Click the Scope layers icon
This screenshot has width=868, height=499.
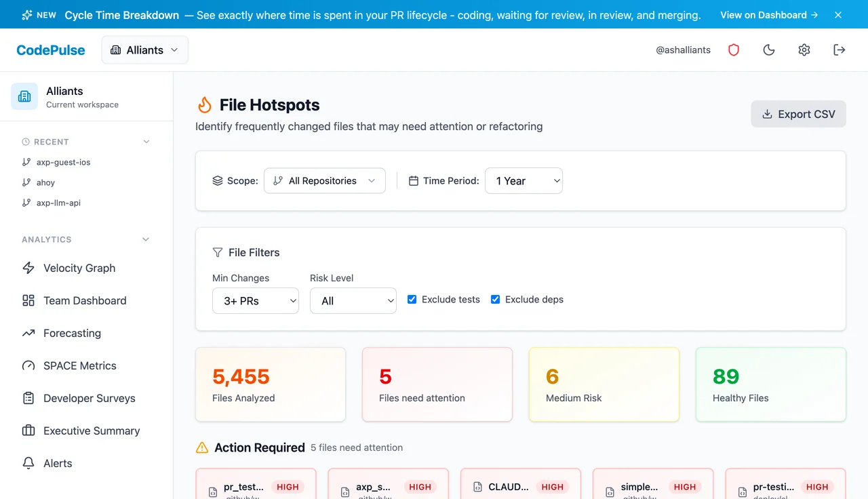(x=218, y=181)
